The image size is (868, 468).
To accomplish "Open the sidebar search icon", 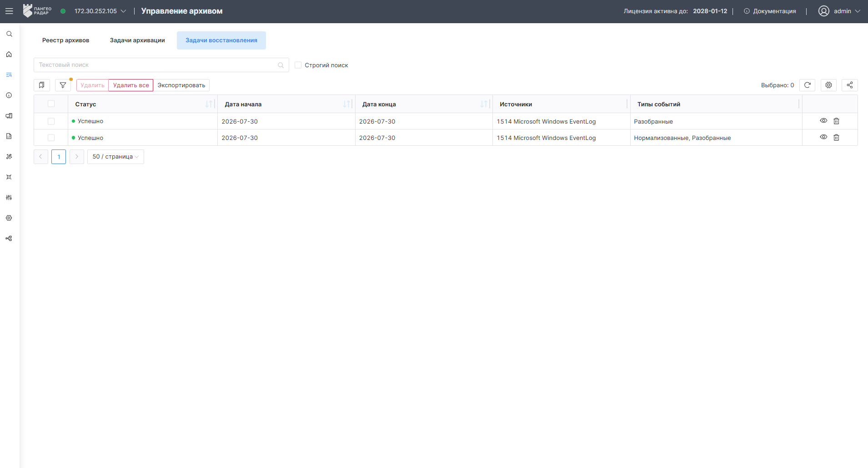I will pos(9,34).
